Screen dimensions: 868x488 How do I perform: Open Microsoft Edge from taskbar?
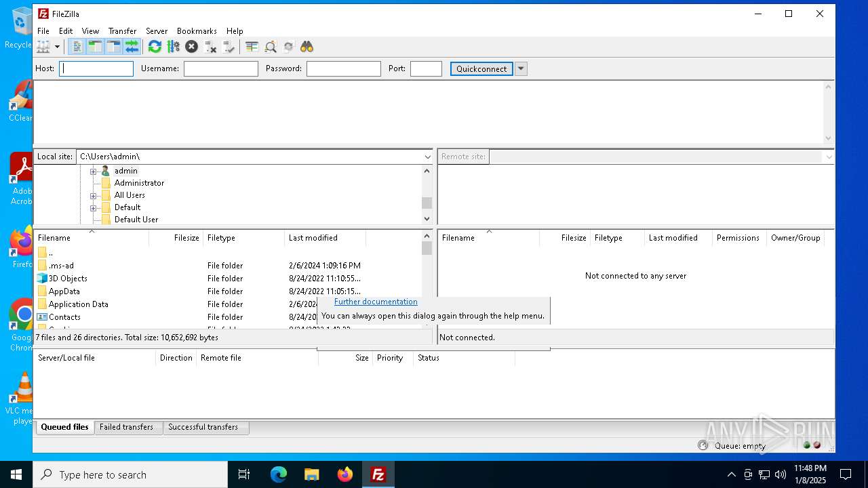click(279, 474)
